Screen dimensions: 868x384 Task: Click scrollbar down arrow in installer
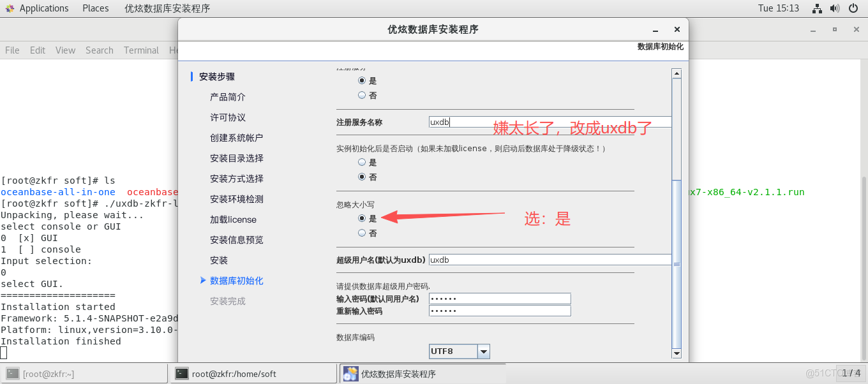(x=677, y=353)
